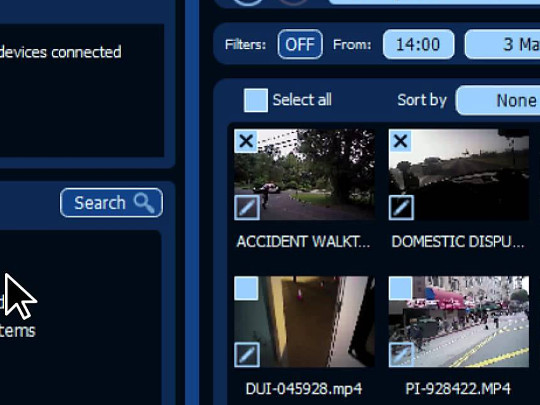
Task: Open the 14:00 From time field
Action: click(418, 44)
